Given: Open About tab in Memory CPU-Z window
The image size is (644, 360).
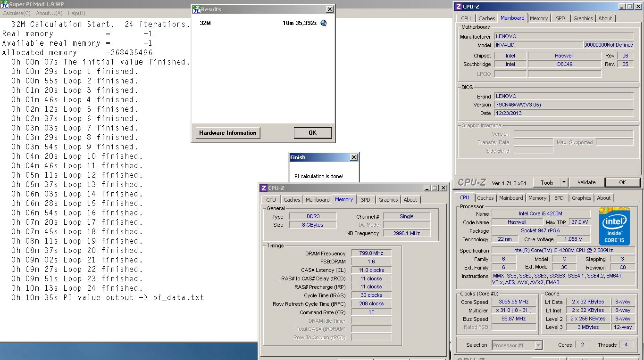Looking at the screenshot, I should pos(410,200).
